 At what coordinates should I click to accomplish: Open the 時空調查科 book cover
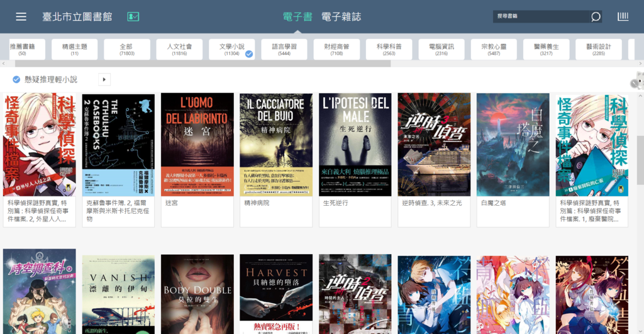point(40,291)
